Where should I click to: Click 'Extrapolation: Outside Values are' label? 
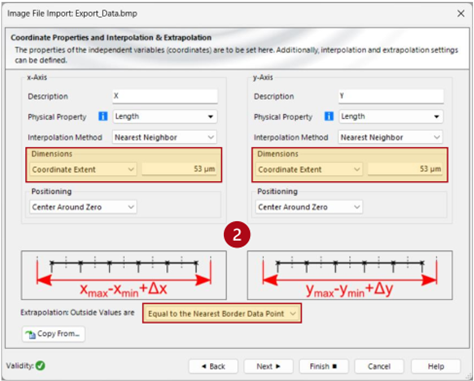(77, 313)
